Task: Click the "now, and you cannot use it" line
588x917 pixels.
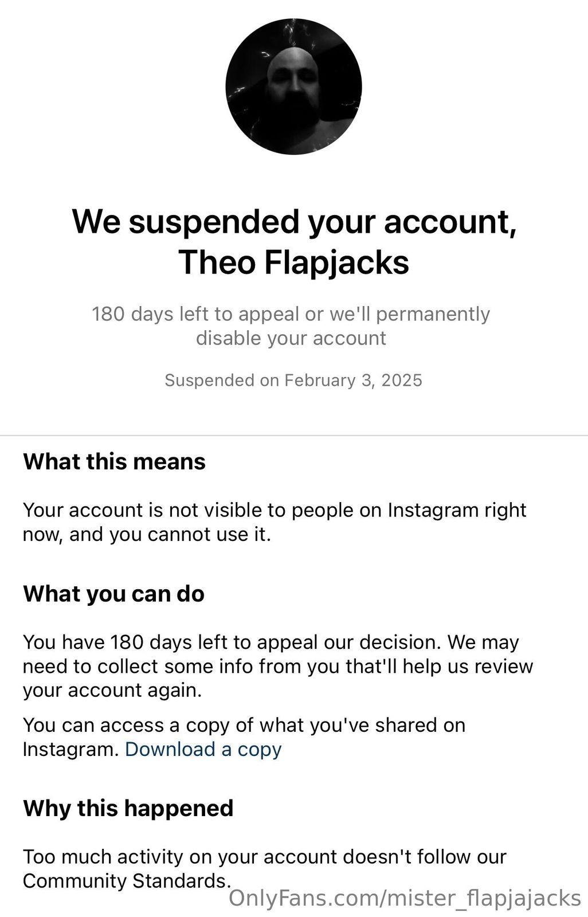Action: point(147,534)
